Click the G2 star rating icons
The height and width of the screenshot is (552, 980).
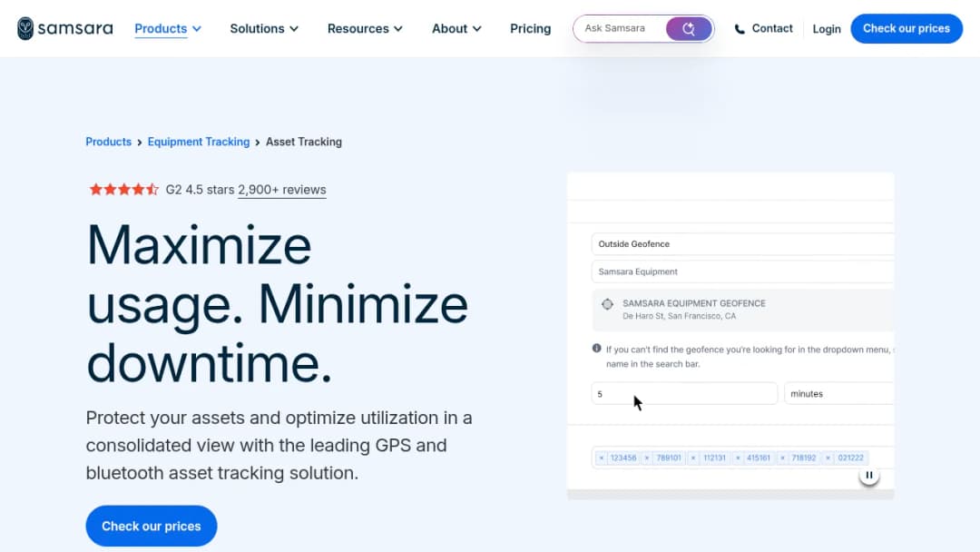tap(123, 190)
